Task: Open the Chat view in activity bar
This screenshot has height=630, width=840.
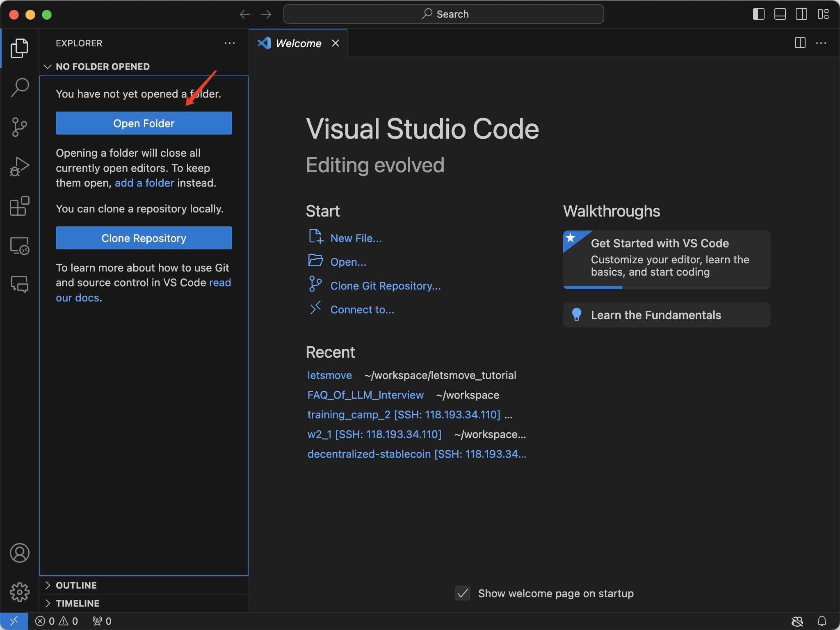Action: tap(19, 284)
